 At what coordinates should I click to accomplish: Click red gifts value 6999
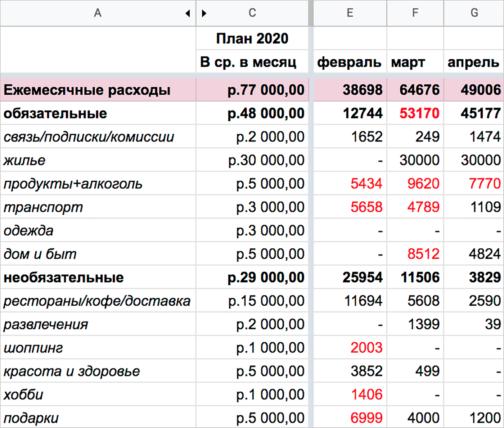pos(366,418)
